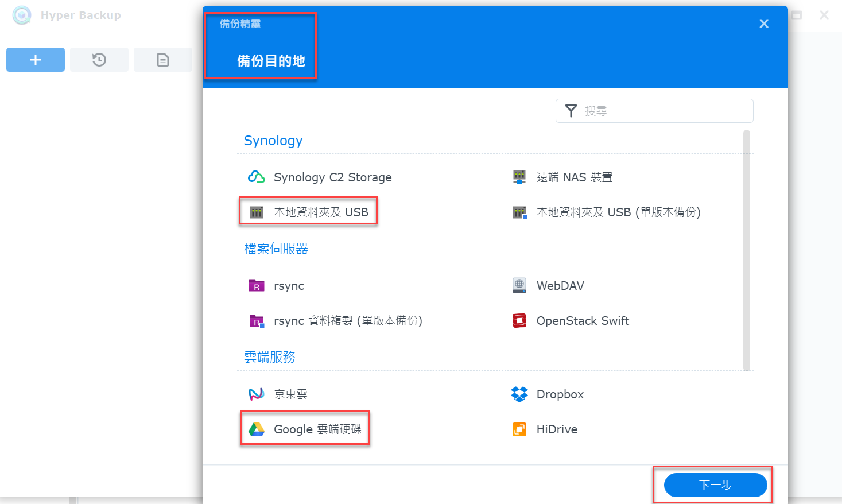The height and width of the screenshot is (504, 842).
Task: Choose Synology C2 Storage destination
Action: pyautogui.click(x=333, y=177)
